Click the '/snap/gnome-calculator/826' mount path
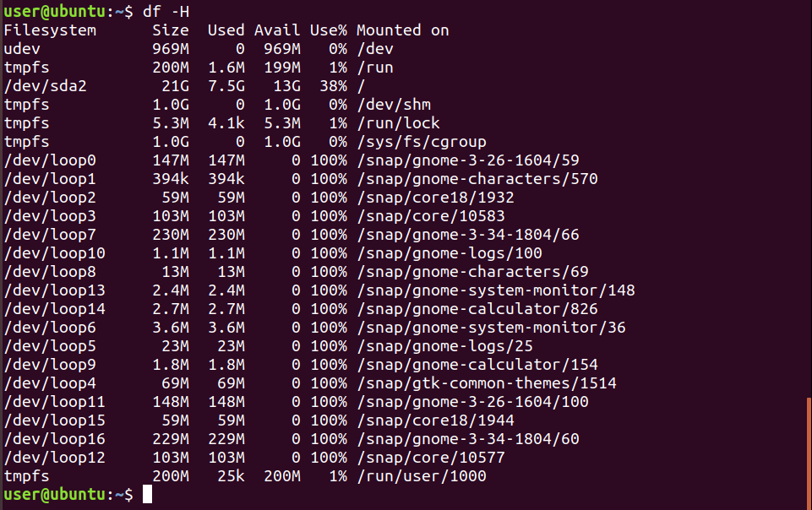Screen dimensions: 812x510 [x=477, y=309]
